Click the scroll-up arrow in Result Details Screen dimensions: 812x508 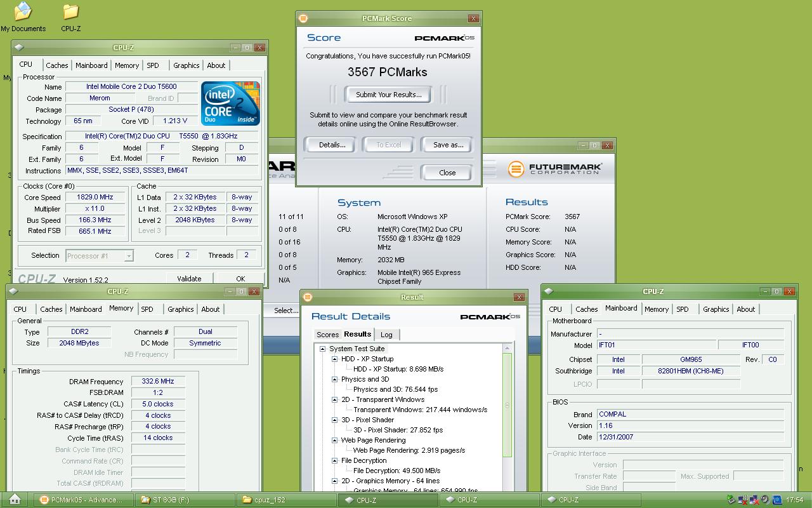click(x=507, y=348)
